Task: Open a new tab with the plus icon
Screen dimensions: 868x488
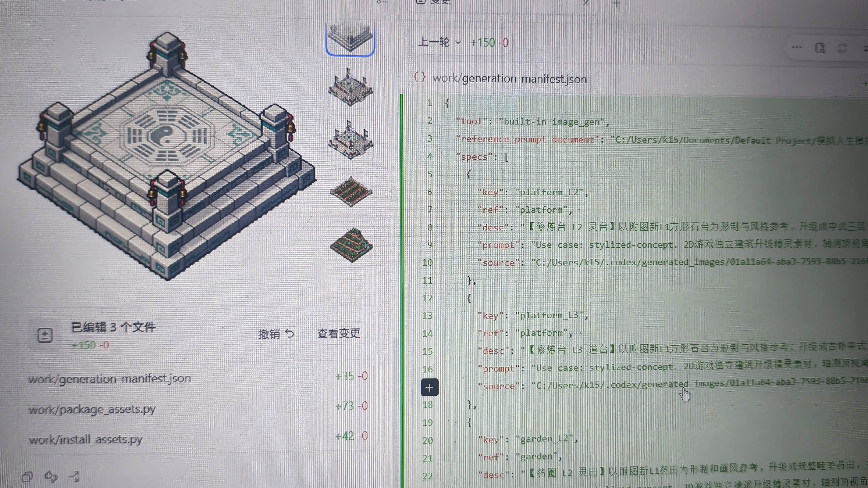Action: tap(616, 4)
